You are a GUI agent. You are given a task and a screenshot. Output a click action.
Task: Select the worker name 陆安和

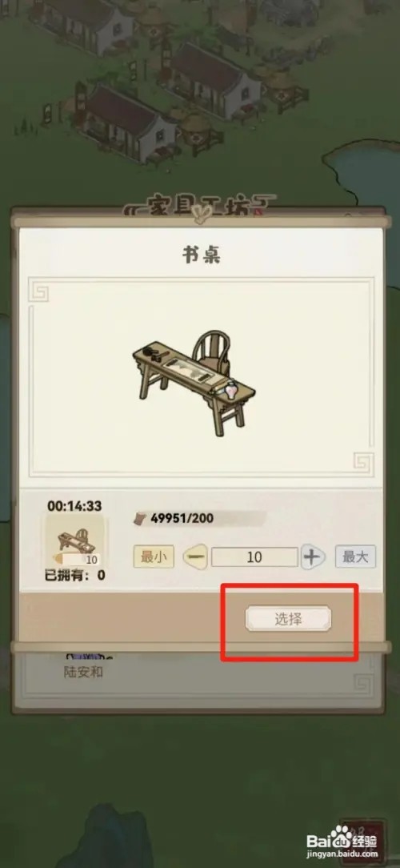pyautogui.click(x=83, y=673)
